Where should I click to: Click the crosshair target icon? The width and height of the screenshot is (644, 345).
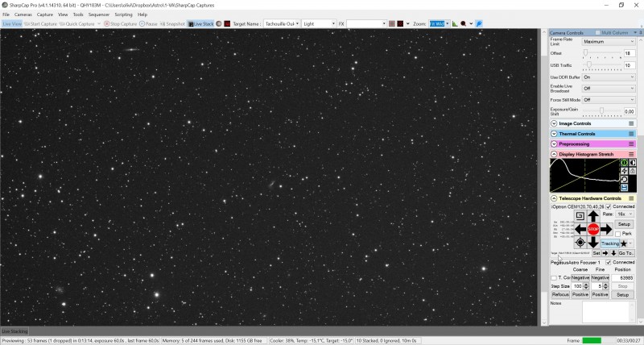click(580, 242)
